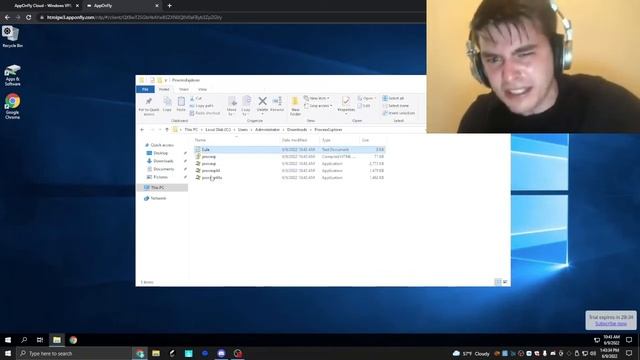Open Desktop in the navigation pane
This screenshot has height=360, width=640.
[x=158, y=153]
